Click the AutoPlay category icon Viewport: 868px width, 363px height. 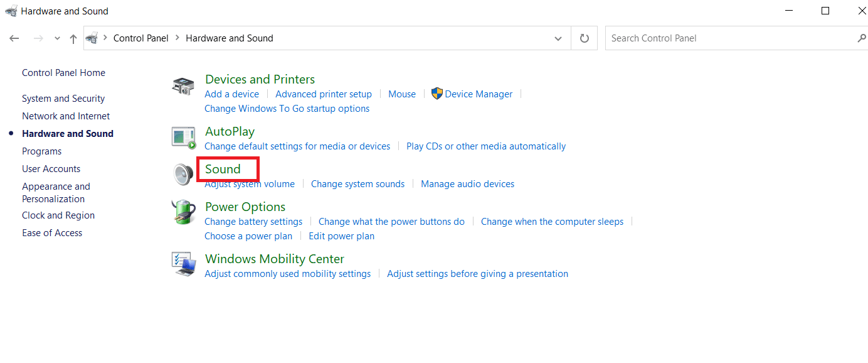point(184,138)
